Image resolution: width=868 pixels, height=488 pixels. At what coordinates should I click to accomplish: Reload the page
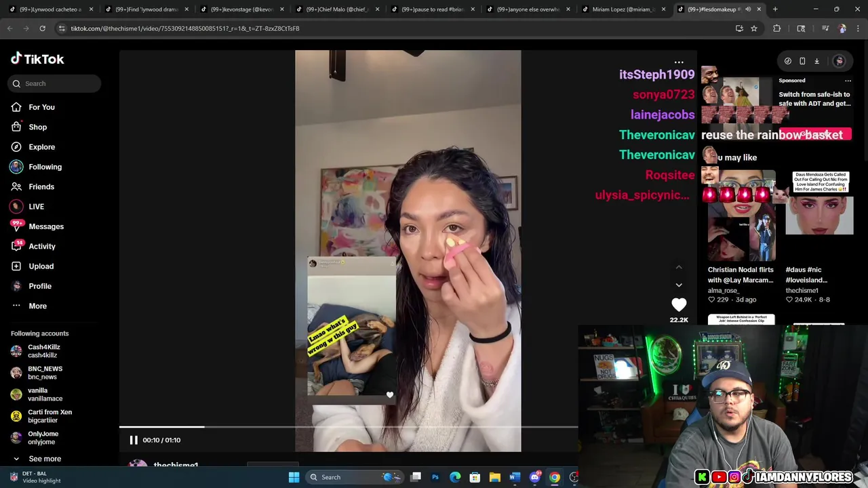(x=42, y=28)
